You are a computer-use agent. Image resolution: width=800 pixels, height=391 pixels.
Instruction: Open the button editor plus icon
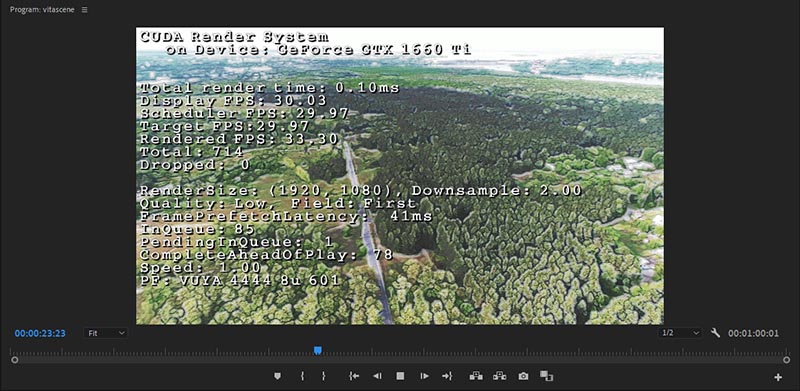778,377
